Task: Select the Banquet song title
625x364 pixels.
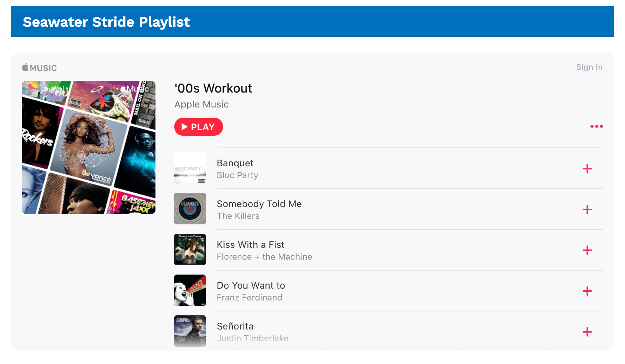Action: point(235,163)
